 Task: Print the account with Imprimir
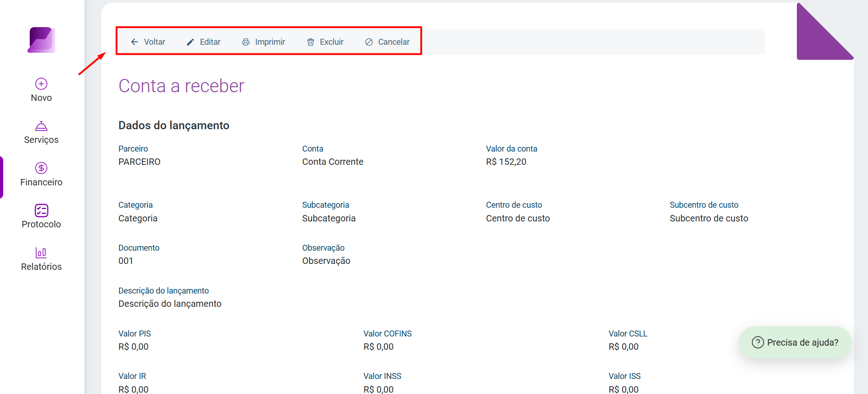(264, 42)
